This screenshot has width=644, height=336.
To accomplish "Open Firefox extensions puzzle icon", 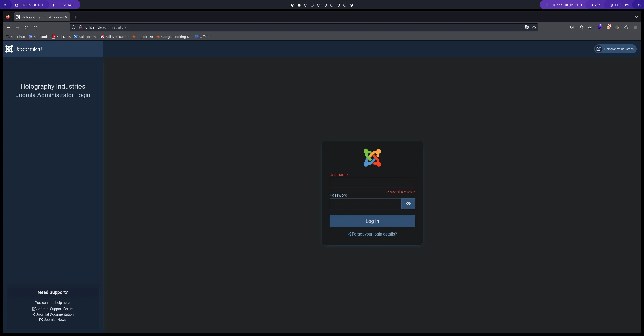I will pyautogui.click(x=581, y=27).
